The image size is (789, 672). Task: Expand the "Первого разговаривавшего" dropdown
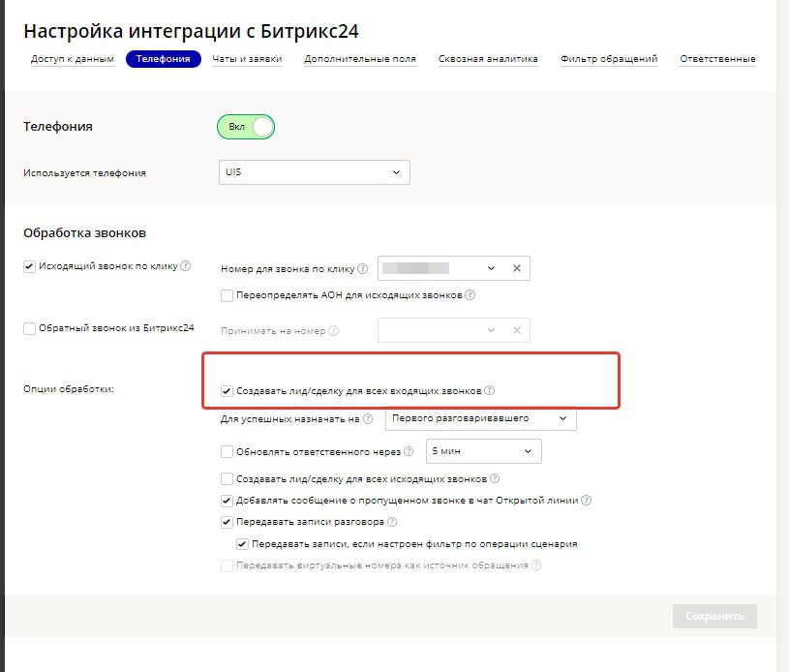[480, 419]
